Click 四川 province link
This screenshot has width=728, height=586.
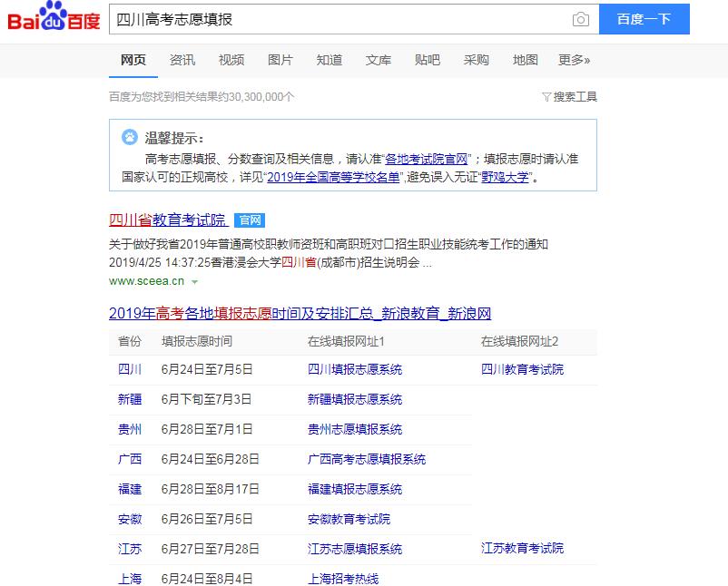click(x=130, y=369)
